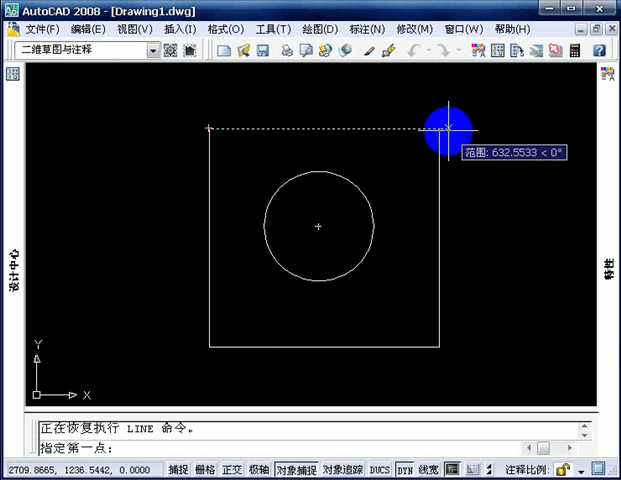Open the 窗口(W) menu
This screenshot has height=480, width=621.
(464, 29)
